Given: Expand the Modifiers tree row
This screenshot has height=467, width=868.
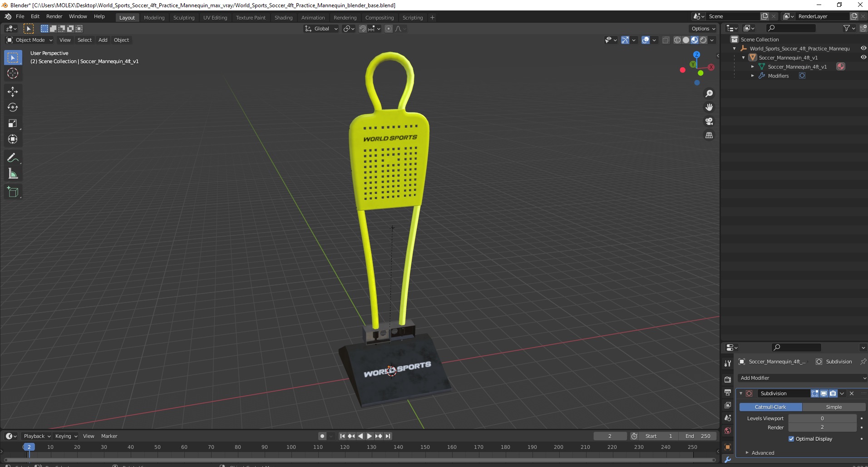Looking at the screenshot, I should click(x=753, y=76).
